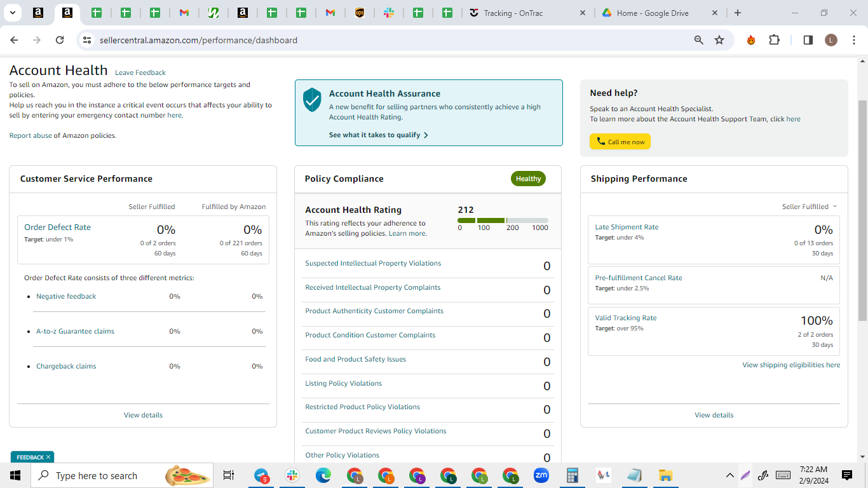Open Restricted Product Policy Violations

coord(362,407)
